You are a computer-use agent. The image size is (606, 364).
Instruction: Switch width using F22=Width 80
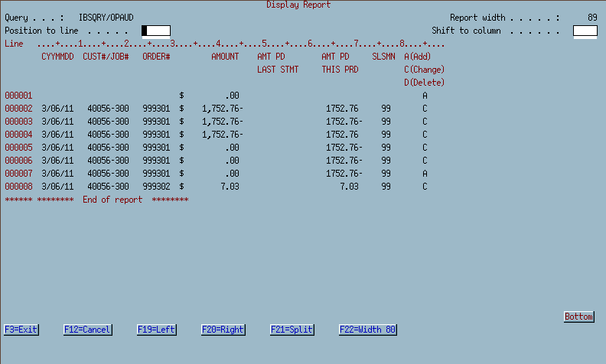(x=367, y=330)
